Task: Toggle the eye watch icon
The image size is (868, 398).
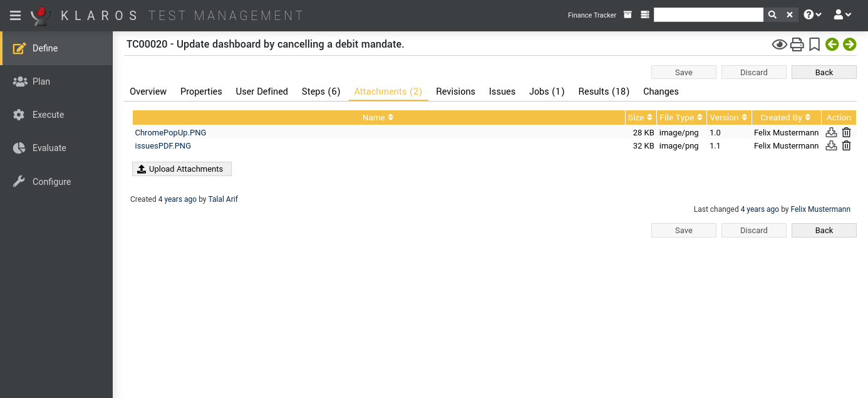Action: (x=779, y=45)
